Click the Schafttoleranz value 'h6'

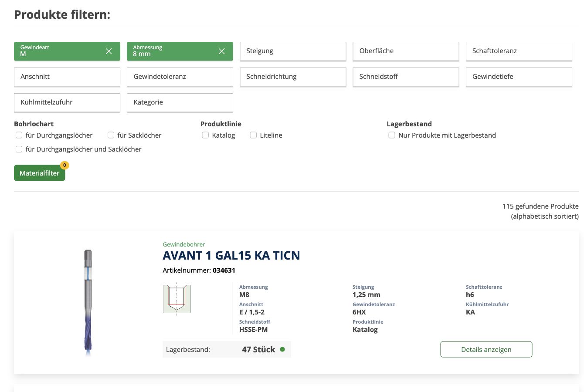pos(470,295)
